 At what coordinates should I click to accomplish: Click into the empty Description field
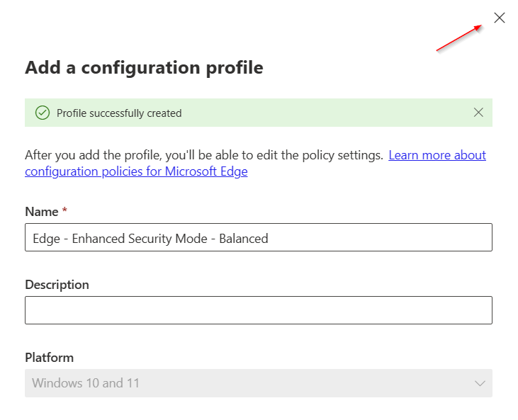pyautogui.click(x=258, y=310)
